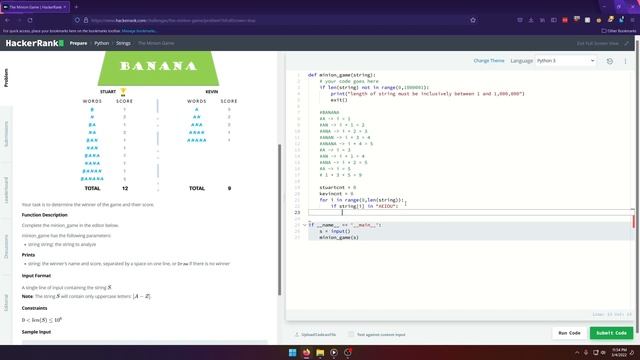Click 'Constraints' heading
This screenshot has width=640, height=360.
34,308
